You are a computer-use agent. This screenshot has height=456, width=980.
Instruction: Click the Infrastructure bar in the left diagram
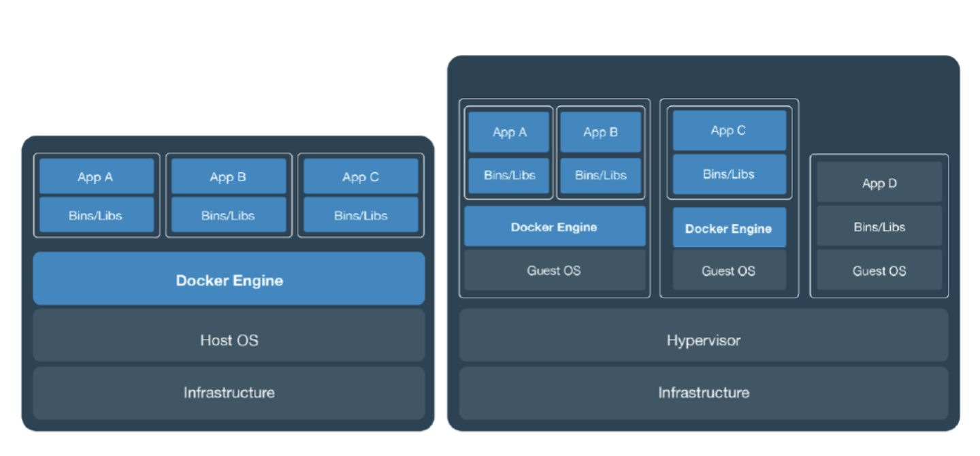click(x=229, y=393)
